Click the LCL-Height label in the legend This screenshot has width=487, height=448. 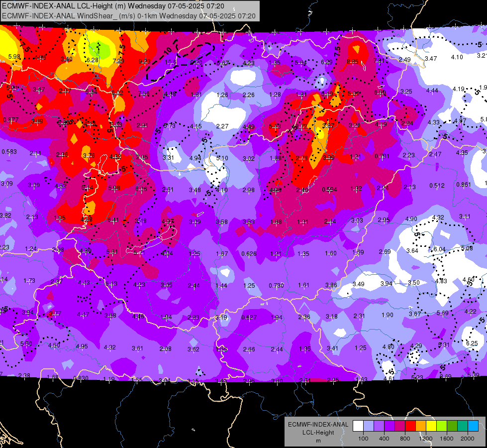point(318,433)
